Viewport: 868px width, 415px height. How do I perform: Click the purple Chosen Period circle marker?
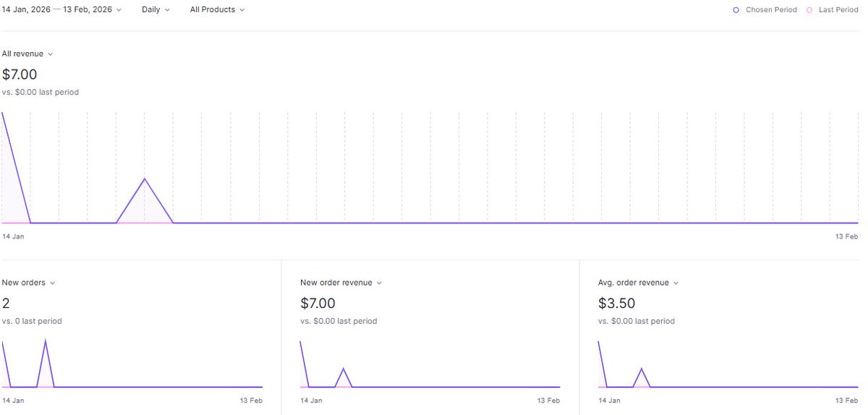tap(736, 10)
